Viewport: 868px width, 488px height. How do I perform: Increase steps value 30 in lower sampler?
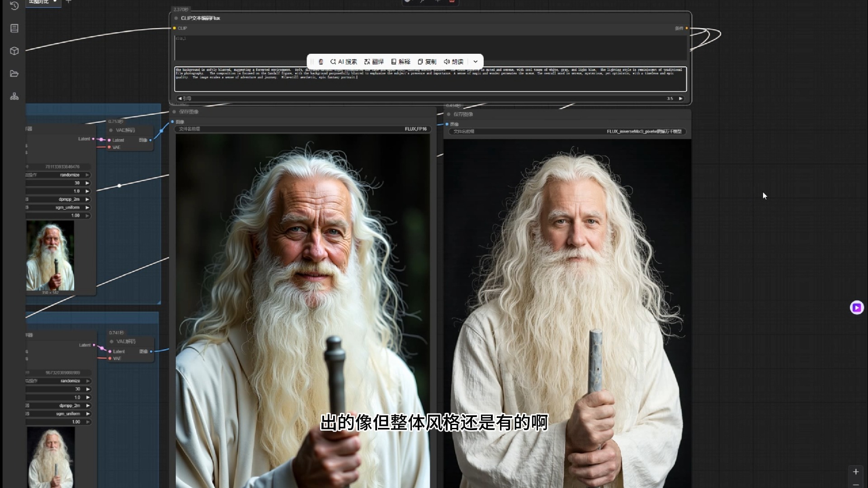[88, 389]
